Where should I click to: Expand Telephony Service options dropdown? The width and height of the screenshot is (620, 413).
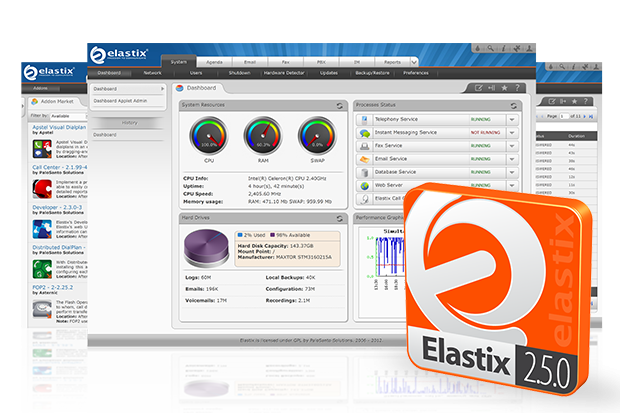[511, 119]
